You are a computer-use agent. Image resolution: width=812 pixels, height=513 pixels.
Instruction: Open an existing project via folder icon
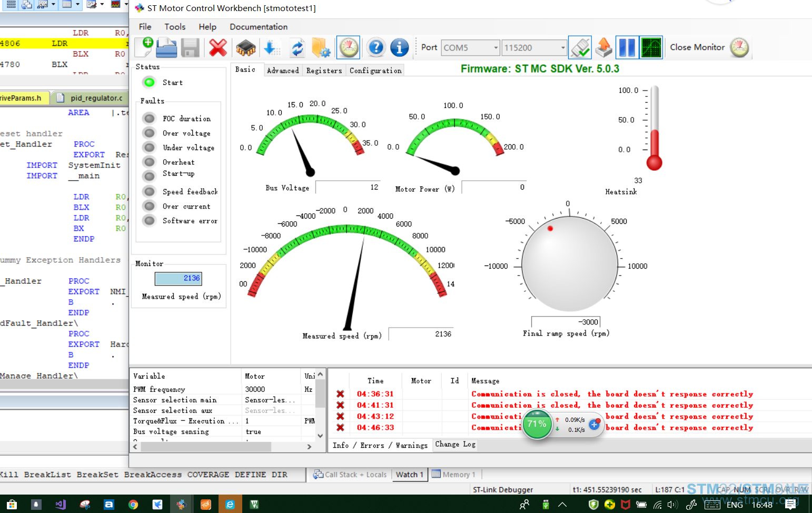[166, 47]
